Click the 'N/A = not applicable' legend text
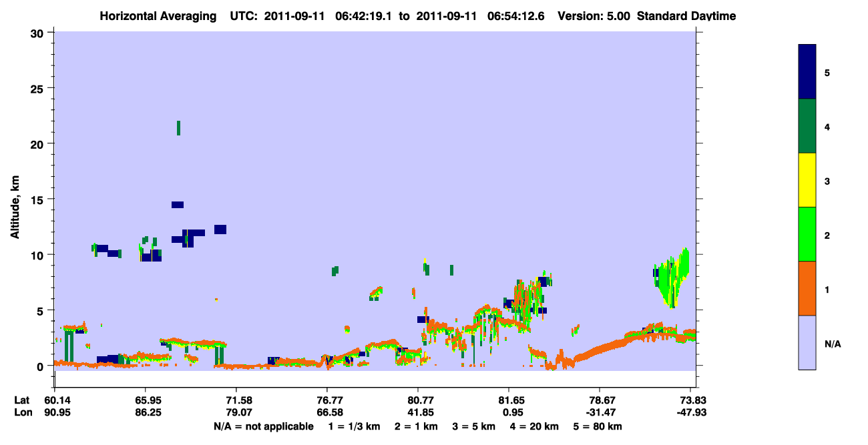The image size is (868, 445). [264, 426]
